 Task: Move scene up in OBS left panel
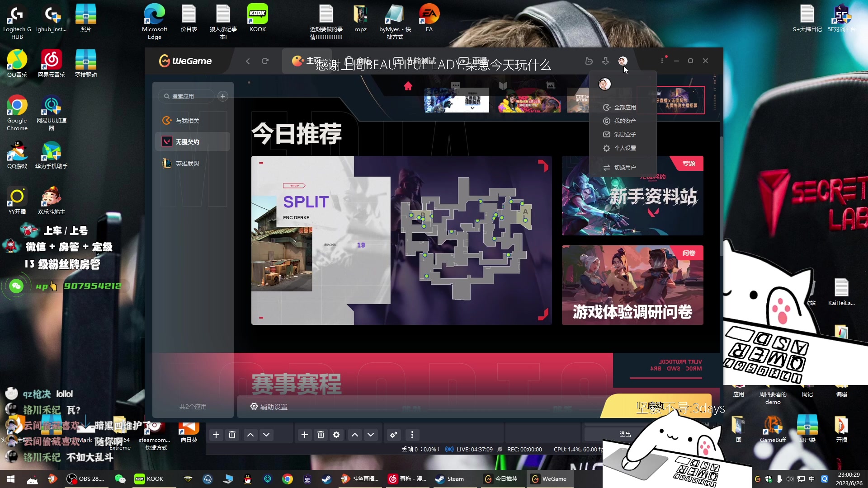(x=250, y=435)
